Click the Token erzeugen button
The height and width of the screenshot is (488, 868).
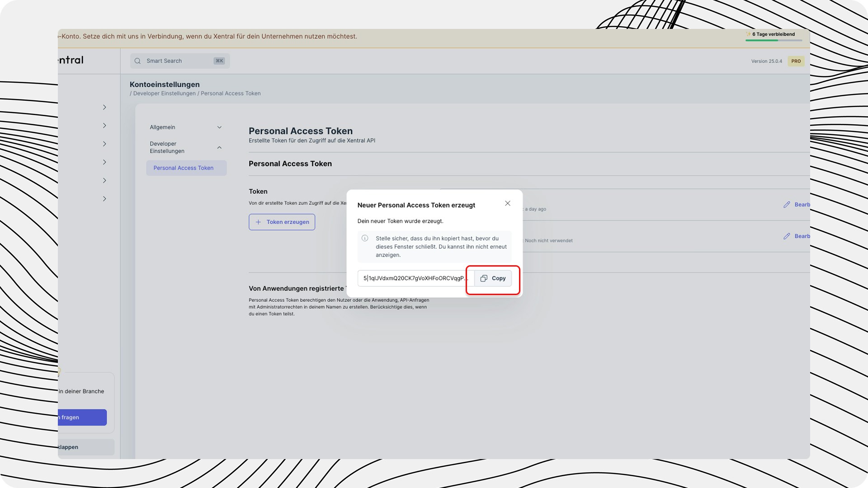click(x=282, y=222)
